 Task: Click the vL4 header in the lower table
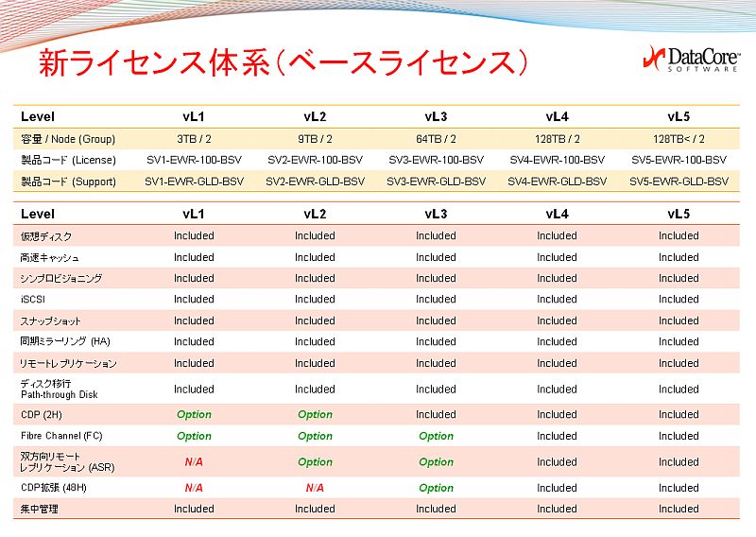(557, 215)
